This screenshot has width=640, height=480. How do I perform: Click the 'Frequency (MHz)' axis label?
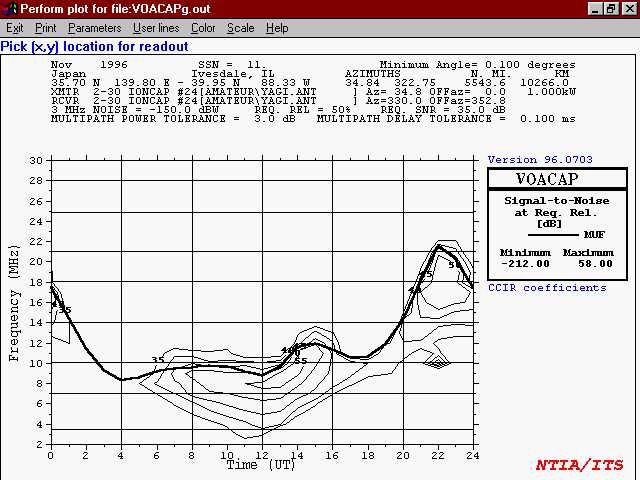tap(14, 303)
